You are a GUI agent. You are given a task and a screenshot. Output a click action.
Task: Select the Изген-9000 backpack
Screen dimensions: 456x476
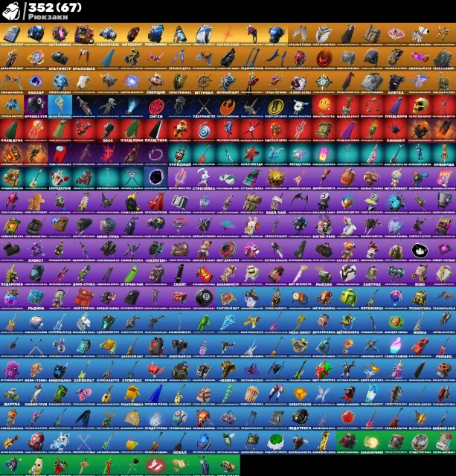click(324, 226)
